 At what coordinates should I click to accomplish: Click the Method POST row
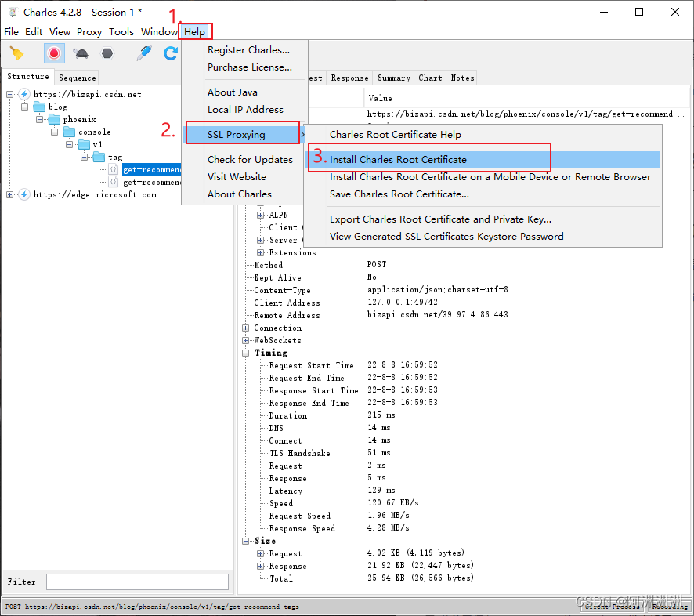click(x=377, y=265)
